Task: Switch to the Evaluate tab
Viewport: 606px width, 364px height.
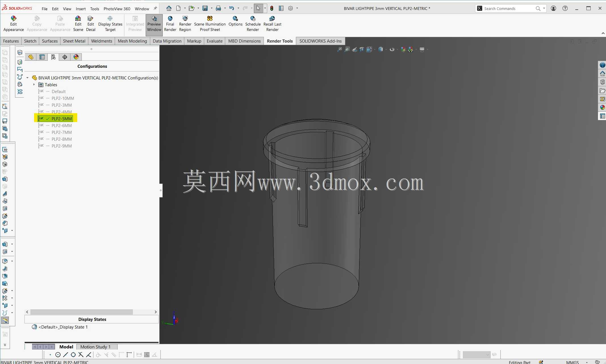Action: pyautogui.click(x=215, y=41)
